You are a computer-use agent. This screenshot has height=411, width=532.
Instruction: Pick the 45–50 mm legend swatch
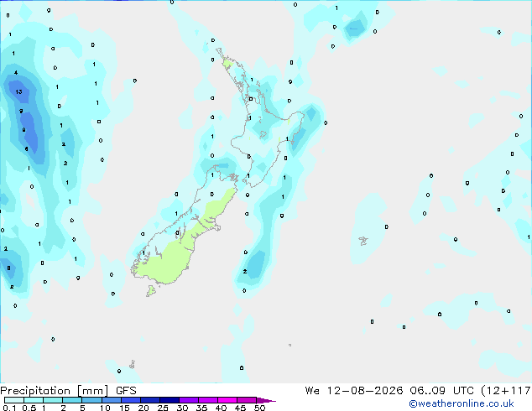tap(247, 400)
